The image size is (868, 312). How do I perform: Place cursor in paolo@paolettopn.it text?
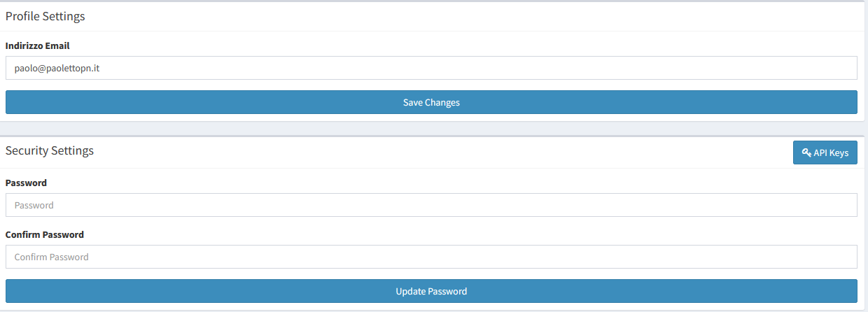click(x=57, y=69)
